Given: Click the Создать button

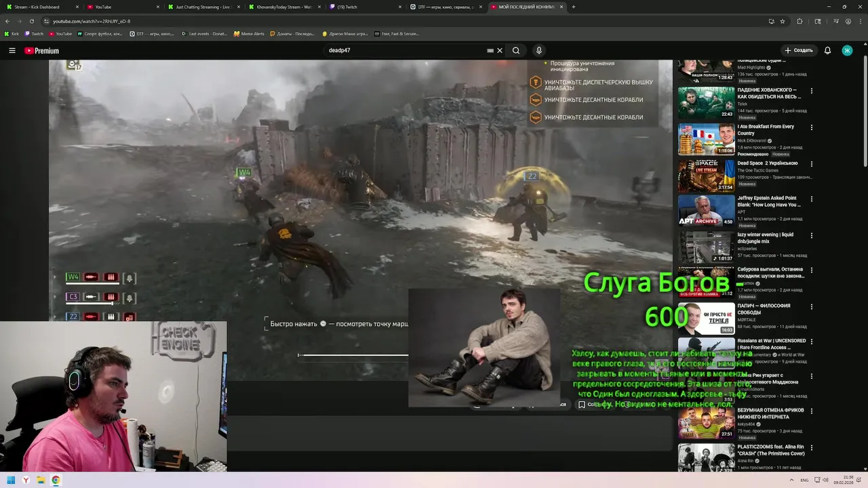Looking at the screenshot, I should click(x=799, y=50).
